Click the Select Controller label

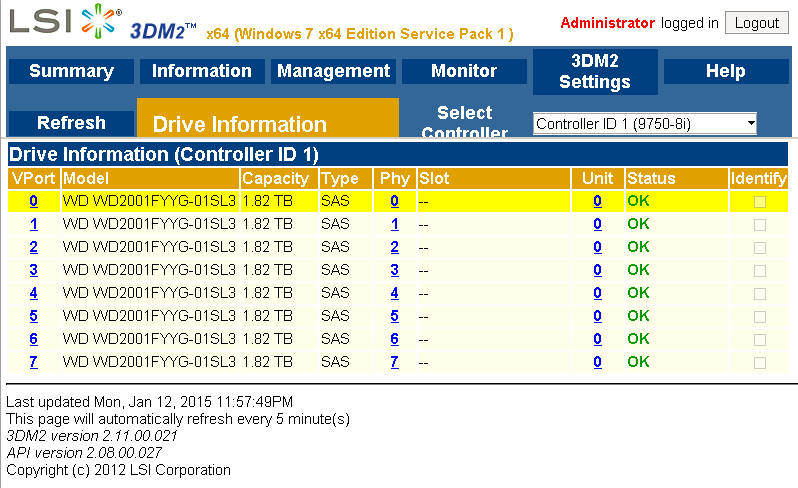coord(465,122)
